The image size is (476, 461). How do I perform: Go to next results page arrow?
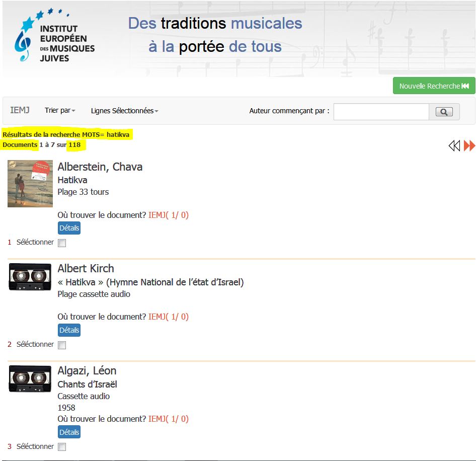[469, 146]
